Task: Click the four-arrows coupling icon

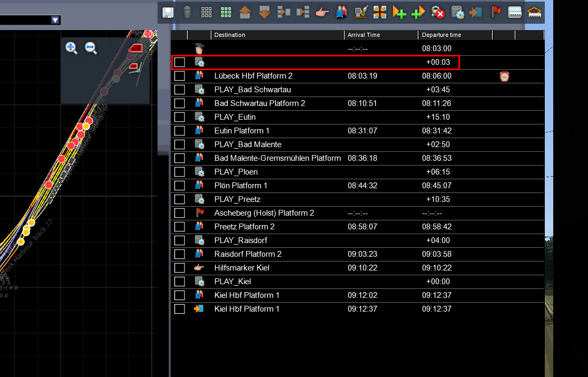Action: [380, 12]
